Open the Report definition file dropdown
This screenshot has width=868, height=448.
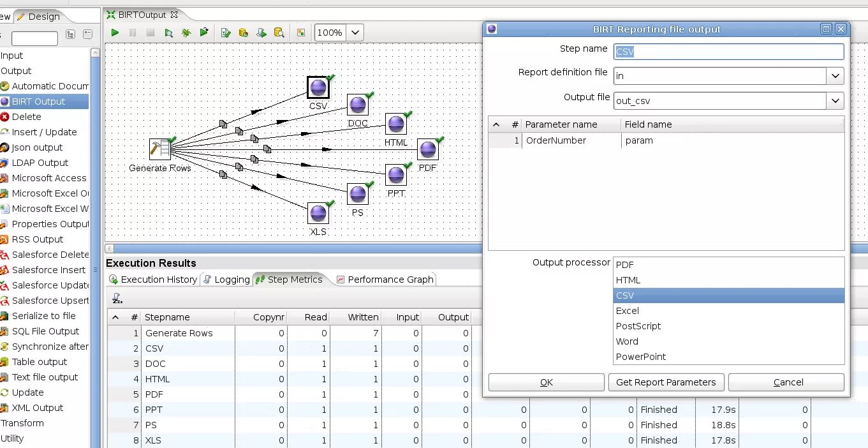(835, 76)
